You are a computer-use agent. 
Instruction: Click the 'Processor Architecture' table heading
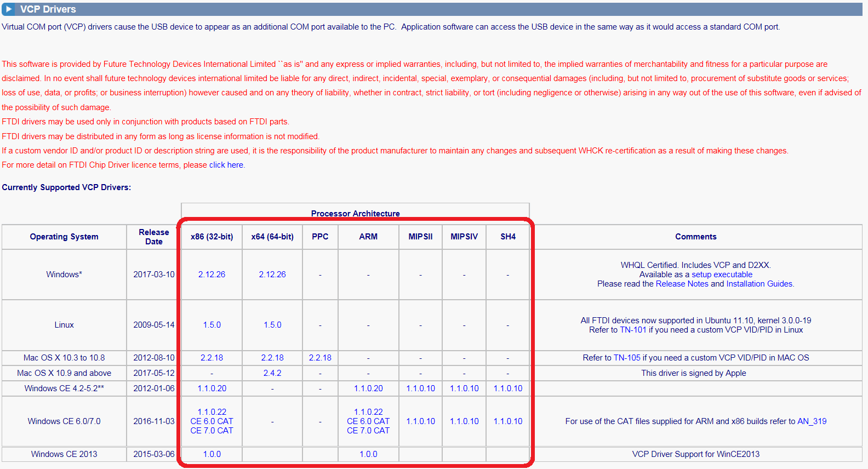coord(355,214)
